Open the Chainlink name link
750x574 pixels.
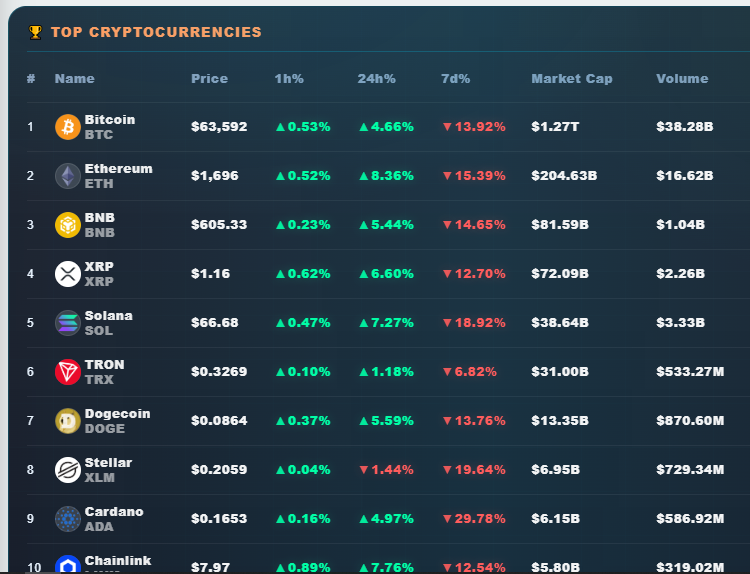[x=118, y=561]
